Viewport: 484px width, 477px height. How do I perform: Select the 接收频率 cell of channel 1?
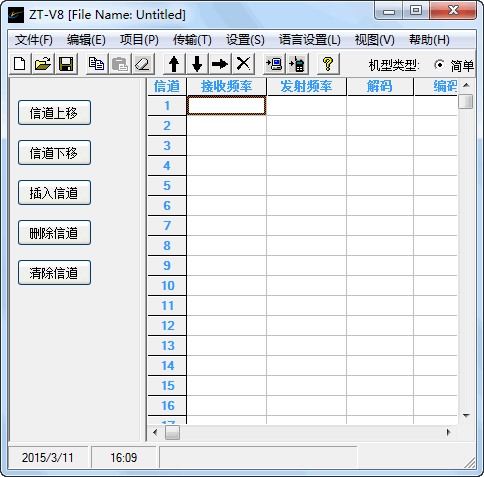coord(227,106)
